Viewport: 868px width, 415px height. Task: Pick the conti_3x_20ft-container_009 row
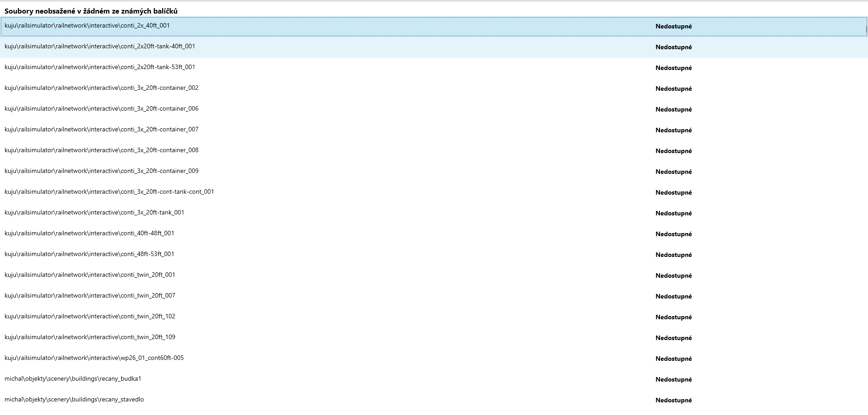click(434, 172)
